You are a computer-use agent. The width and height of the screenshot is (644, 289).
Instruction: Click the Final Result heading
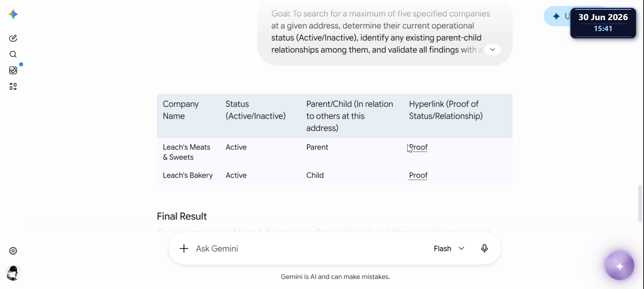point(182,216)
